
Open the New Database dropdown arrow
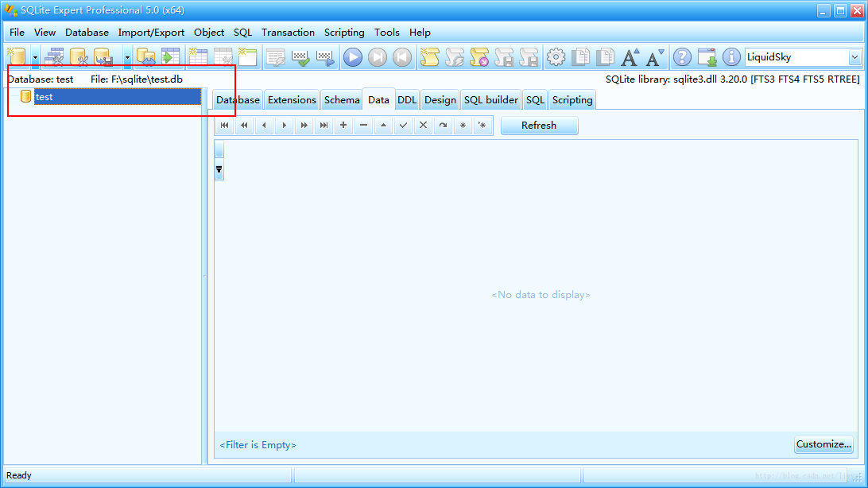coord(35,57)
